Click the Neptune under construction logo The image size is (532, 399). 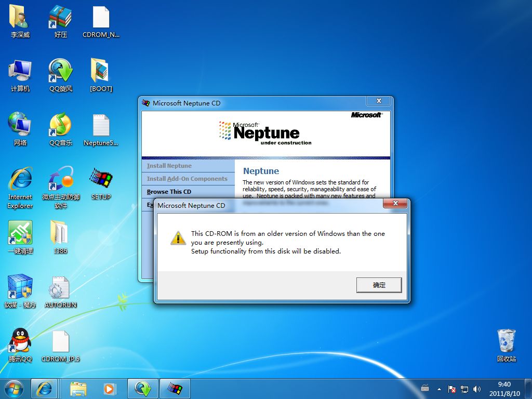click(x=265, y=134)
